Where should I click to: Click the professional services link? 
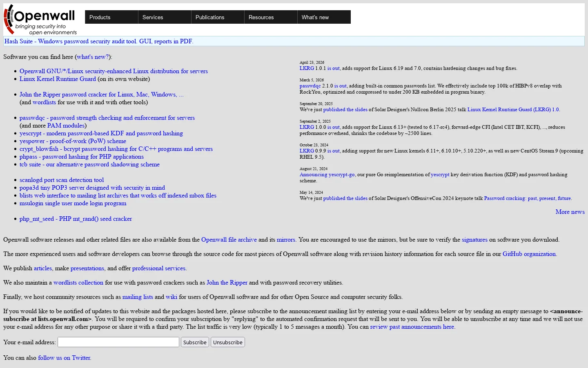pyautogui.click(x=159, y=268)
